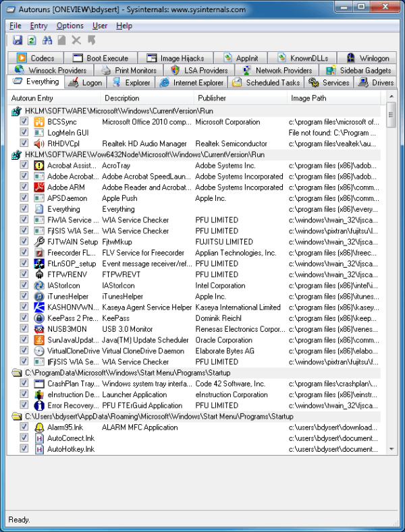Switch to the Scheduled Tasks tab
The width and height of the screenshot is (405, 532).
tap(266, 82)
